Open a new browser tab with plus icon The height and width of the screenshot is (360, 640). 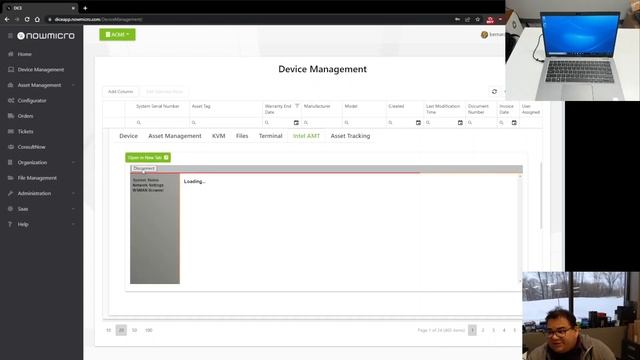pyautogui.click(x=85, y=8)
